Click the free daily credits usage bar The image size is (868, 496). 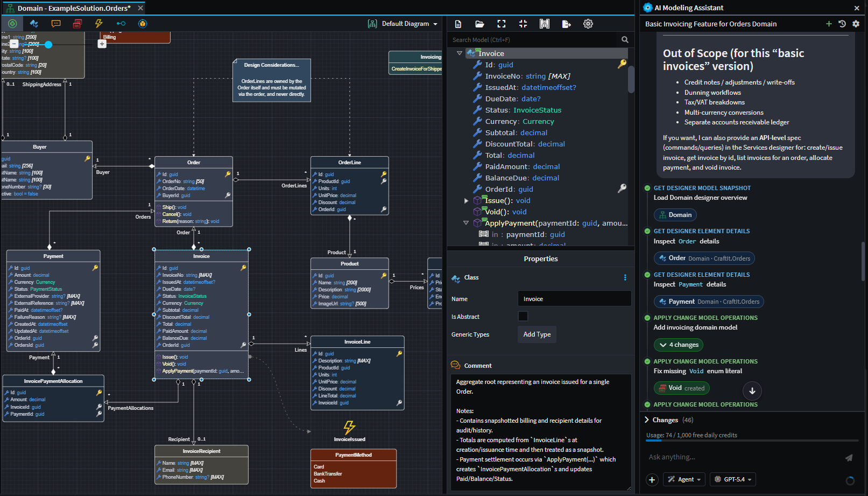point(753,441)
